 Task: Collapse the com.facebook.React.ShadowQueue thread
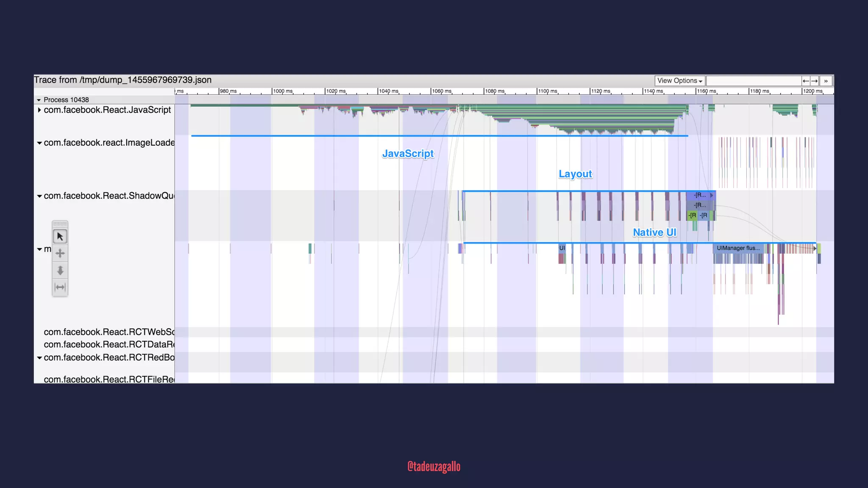pyautogui.click(x=39, y=196)
